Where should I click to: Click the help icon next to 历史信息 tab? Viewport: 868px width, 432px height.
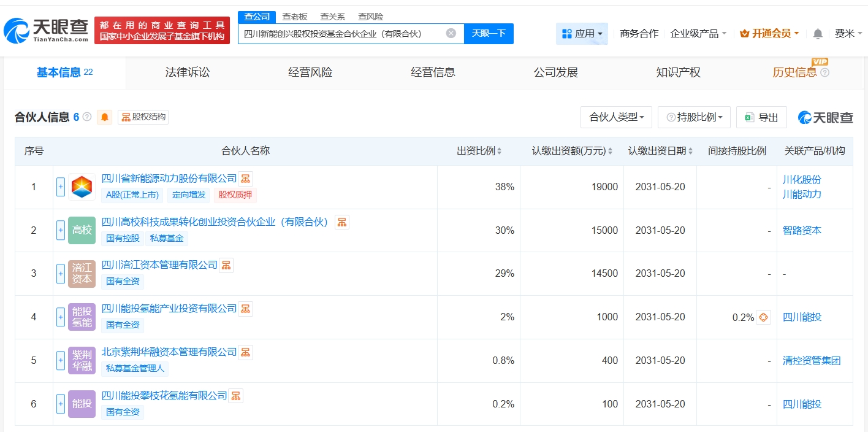824,72
